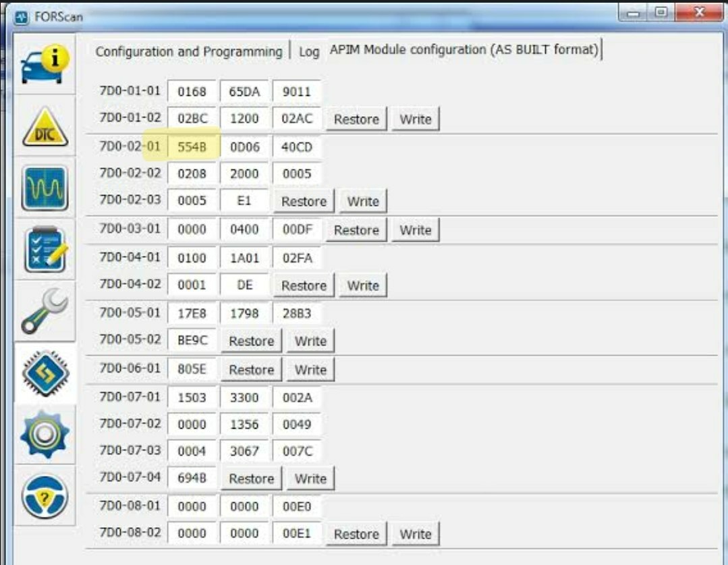Click Write in the 7D0-04-02 row

(x=363, y=286)
